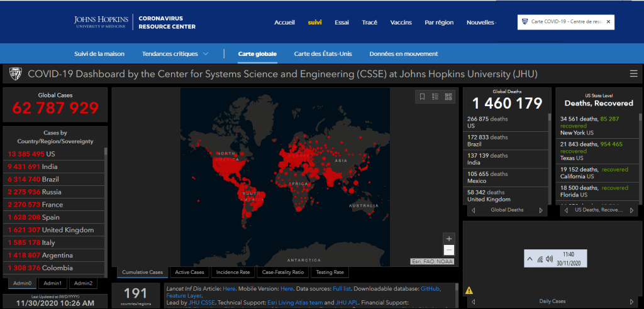Switch to the Active Cases map tab
Viewport: 644px width, 309px height.
189,273
